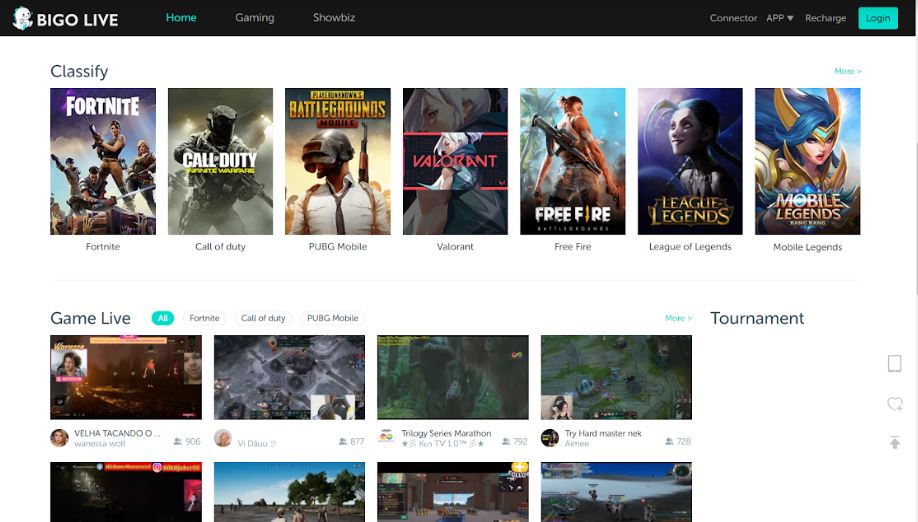918x522 pixels.
Task: Expand More in Classify section
Action: point(847,71)
